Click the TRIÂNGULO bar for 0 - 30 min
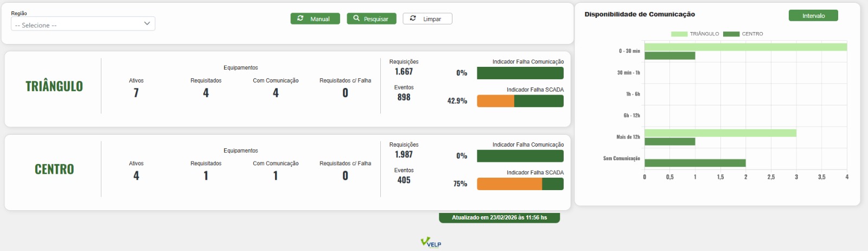The height and width of the screenshot is (251, 868). [x=745, y=47]
